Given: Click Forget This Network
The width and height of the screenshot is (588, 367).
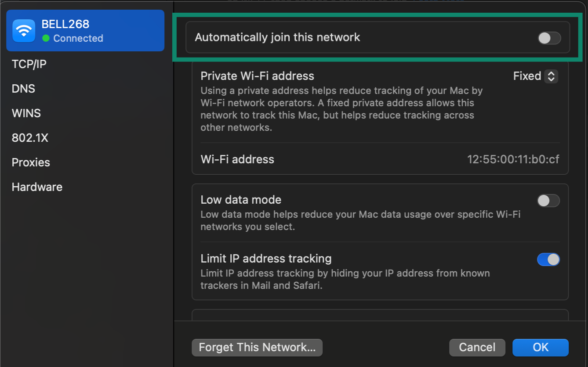Looking at the screenshot, I should coord(257,347).
